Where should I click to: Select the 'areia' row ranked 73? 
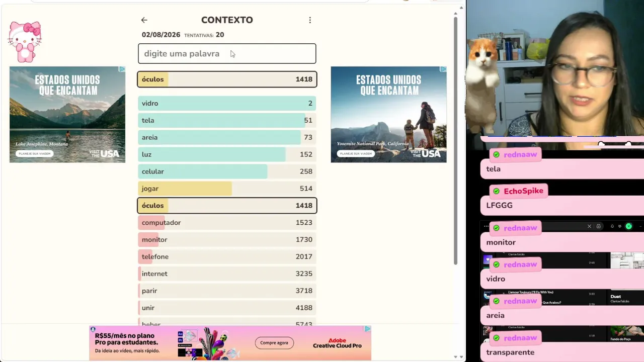pyautogui.click(x=227, y=138)
